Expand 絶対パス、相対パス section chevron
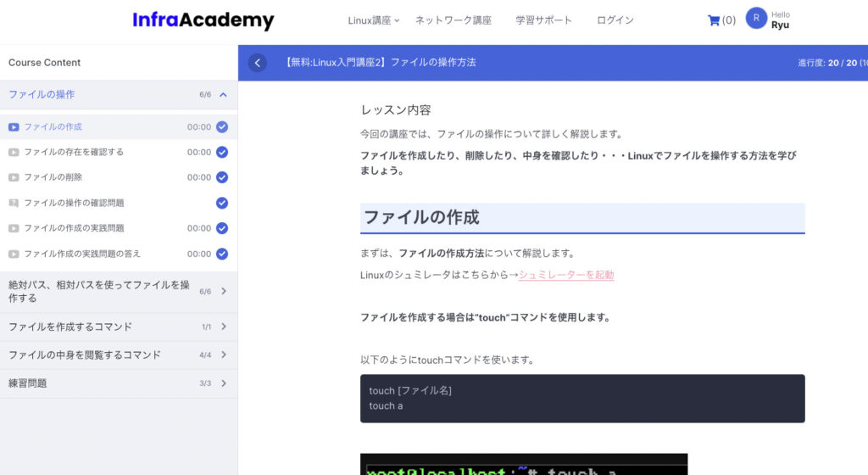 tap(224, 291)
